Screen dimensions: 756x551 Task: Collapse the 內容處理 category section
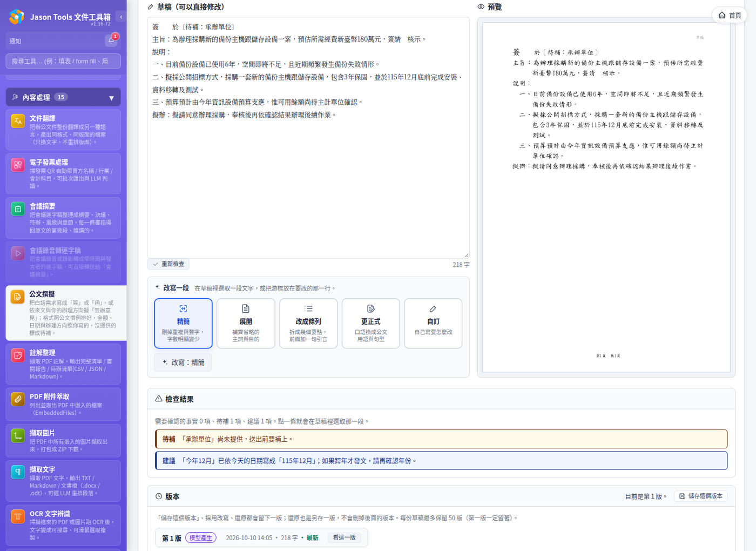coord(63,97)
